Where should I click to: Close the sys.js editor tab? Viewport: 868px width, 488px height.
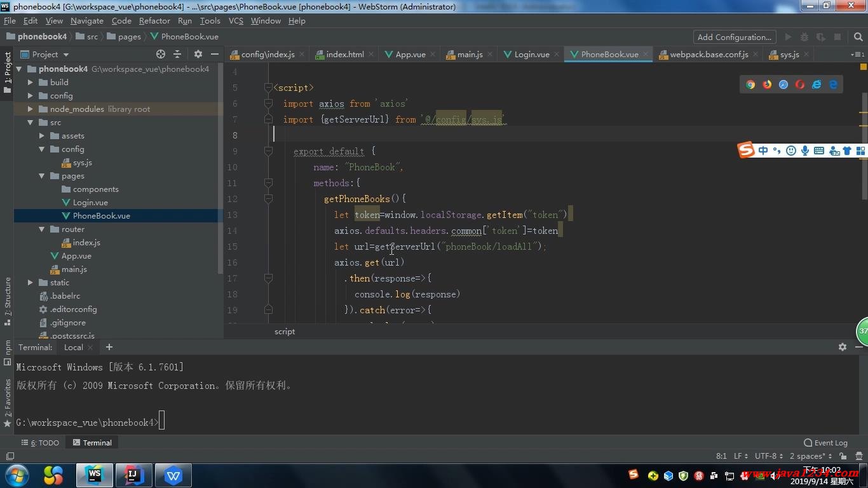[x=807, y=55]
